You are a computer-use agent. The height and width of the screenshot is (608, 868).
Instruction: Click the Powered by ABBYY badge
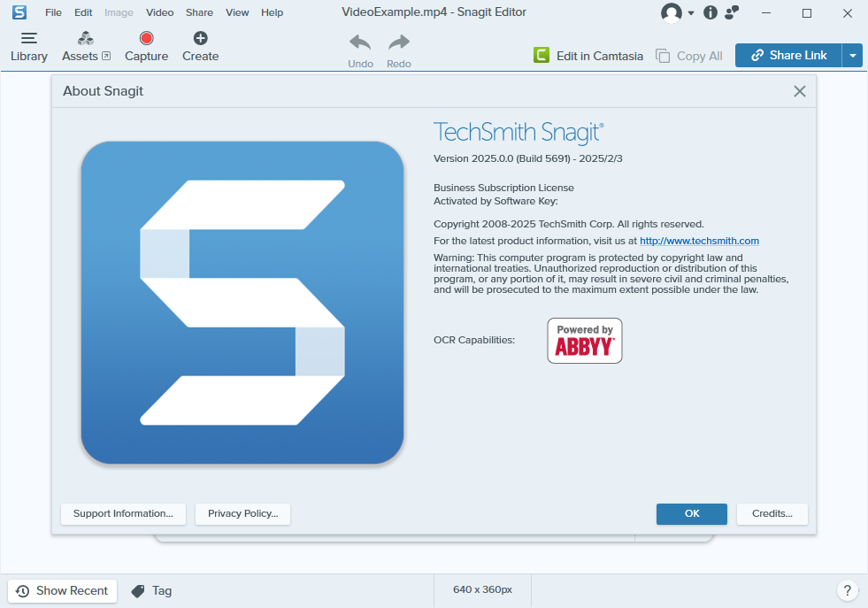(x=585, y=341)
